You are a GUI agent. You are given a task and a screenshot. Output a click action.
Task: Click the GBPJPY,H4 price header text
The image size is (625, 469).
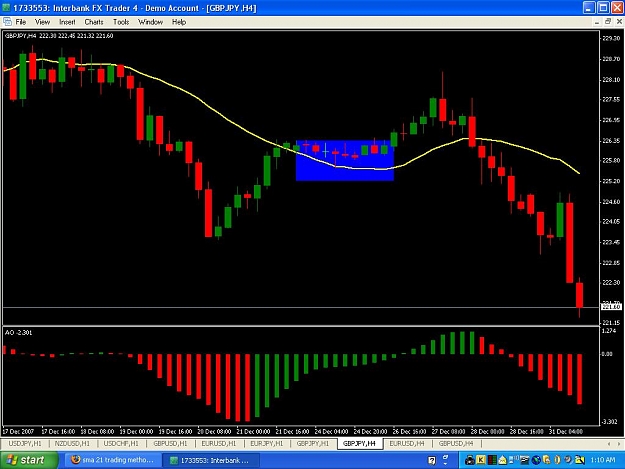point(59,35)
